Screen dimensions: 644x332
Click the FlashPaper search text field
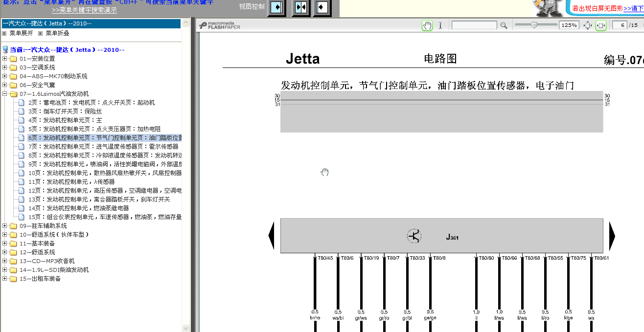(474, 25)
